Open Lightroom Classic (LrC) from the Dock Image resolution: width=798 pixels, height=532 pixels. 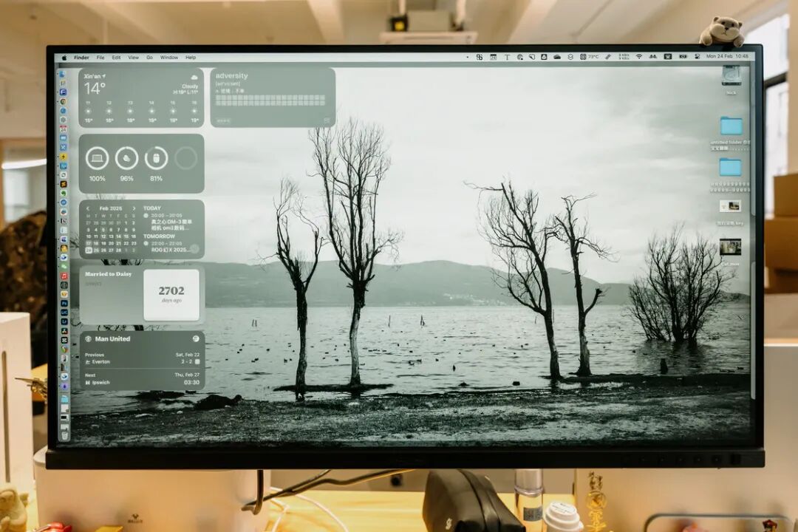pyautogui.click(x=64, y=313)
